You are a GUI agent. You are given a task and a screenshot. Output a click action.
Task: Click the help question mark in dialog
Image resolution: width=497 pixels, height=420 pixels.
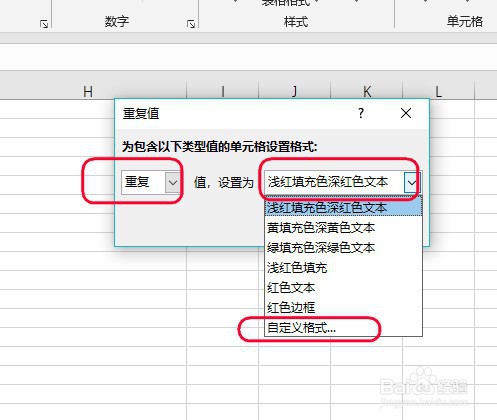coord(361,113)
